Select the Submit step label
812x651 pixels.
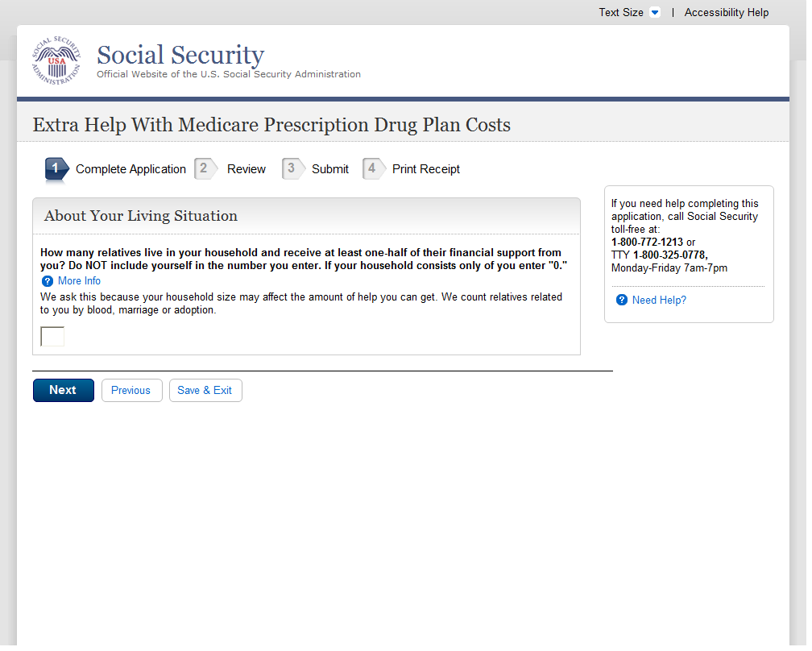tap(330, 169)
